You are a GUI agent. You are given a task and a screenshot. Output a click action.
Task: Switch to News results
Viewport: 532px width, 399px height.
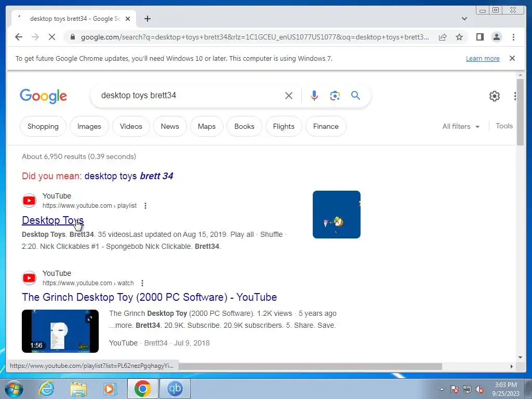coord(170,126)
